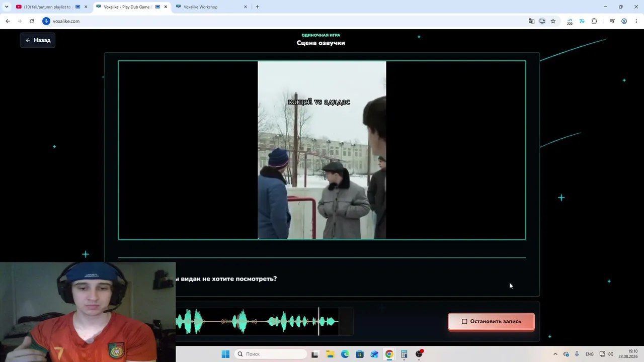Open the media controls icon
This screenshot has height=362, width=644.
click(612, 21)
